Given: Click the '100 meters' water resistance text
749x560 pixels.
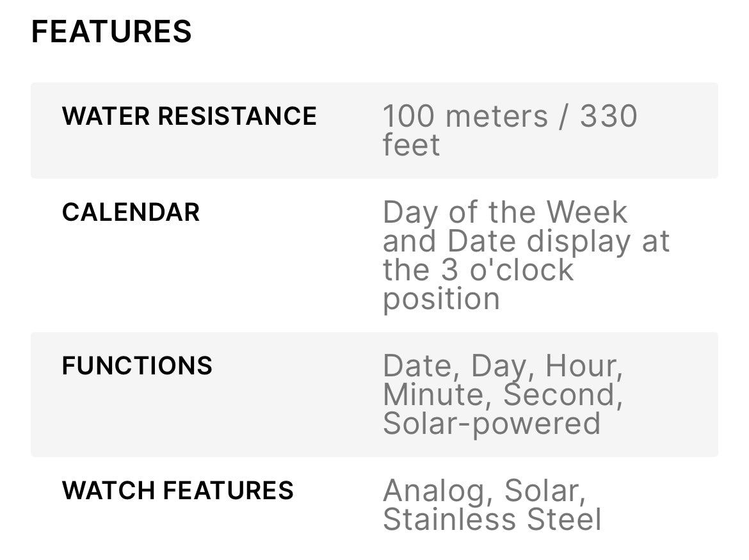Looking at the screenshot, I should pyautogui.click(x=465, y=116).
